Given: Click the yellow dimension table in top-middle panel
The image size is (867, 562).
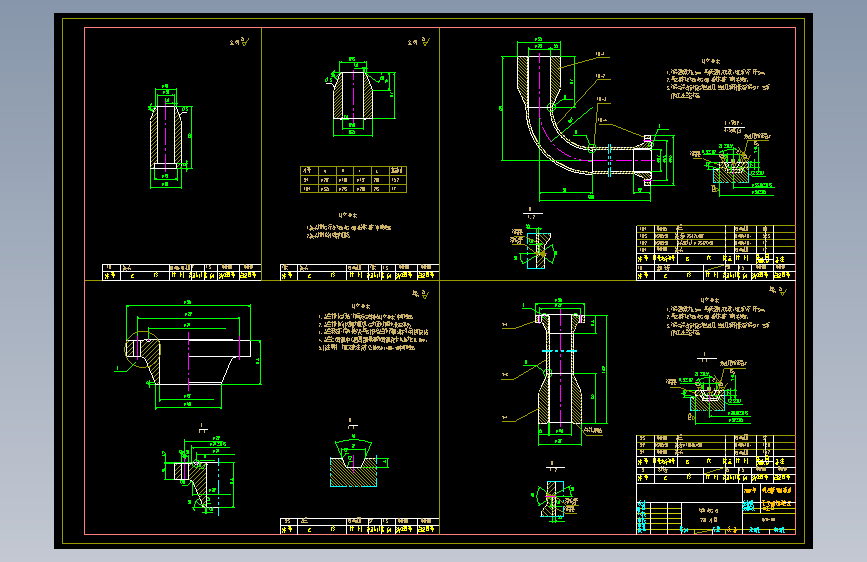Looking at the screenshot, I should [x=353, y=179].
